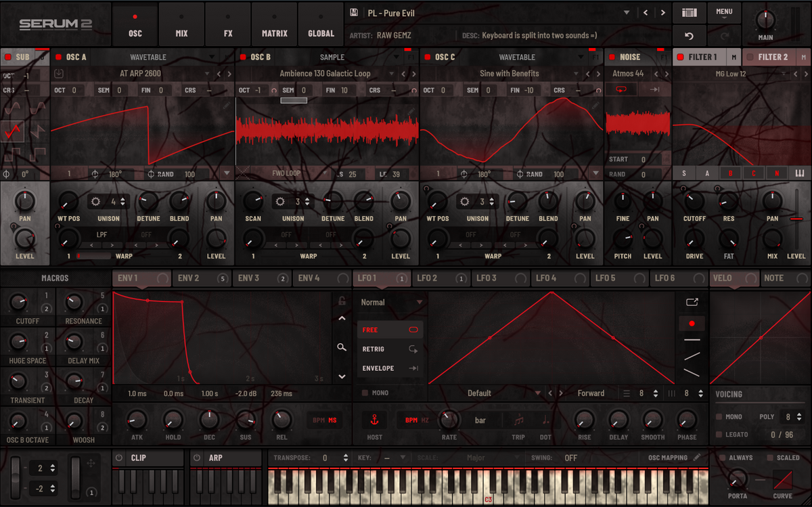This screenshot has width=812, height=507.
Task: Enable the Always portamento option
Action: [722, 458]
